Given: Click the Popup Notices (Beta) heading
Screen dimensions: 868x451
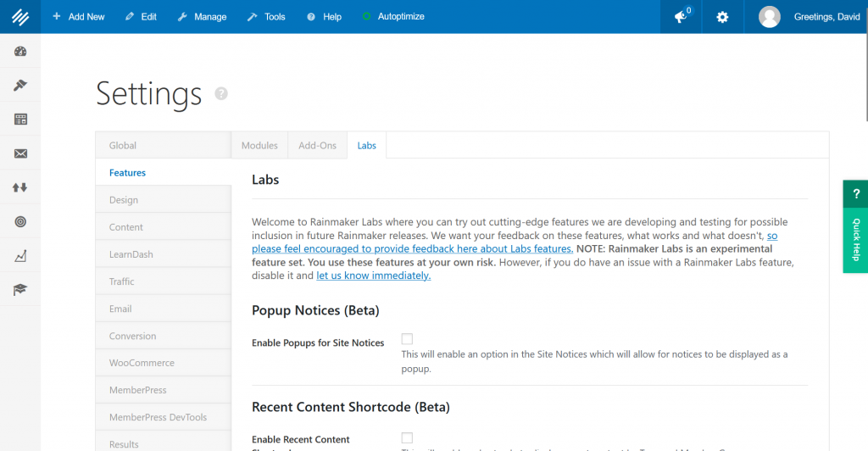Looking at the screenshot, I should click(x=315, y=310).
